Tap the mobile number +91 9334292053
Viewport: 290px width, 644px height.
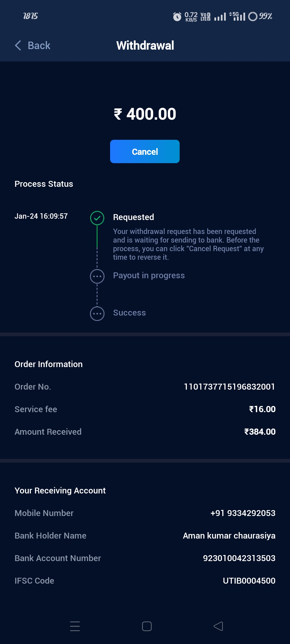click(243, 513)
